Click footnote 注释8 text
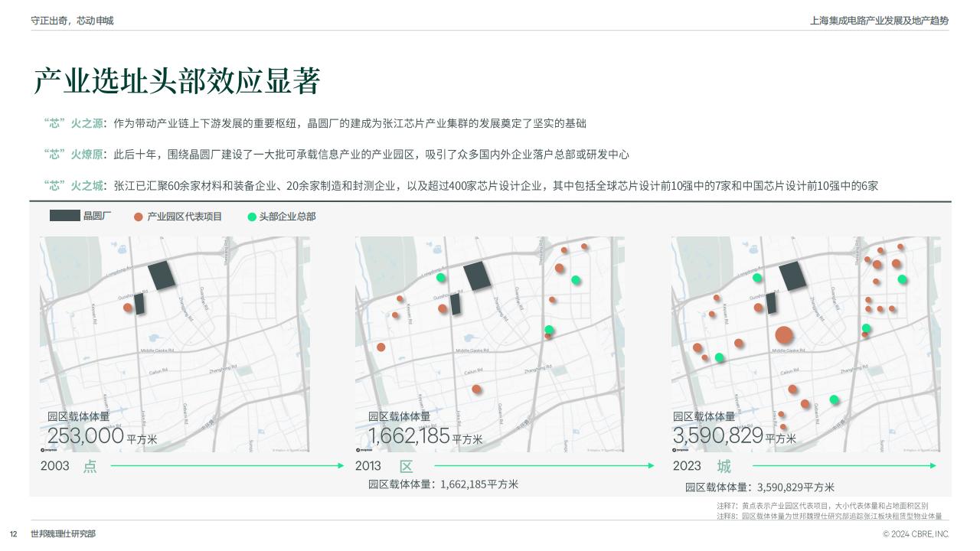Screen dimensions: 980x551 [829, 517]
